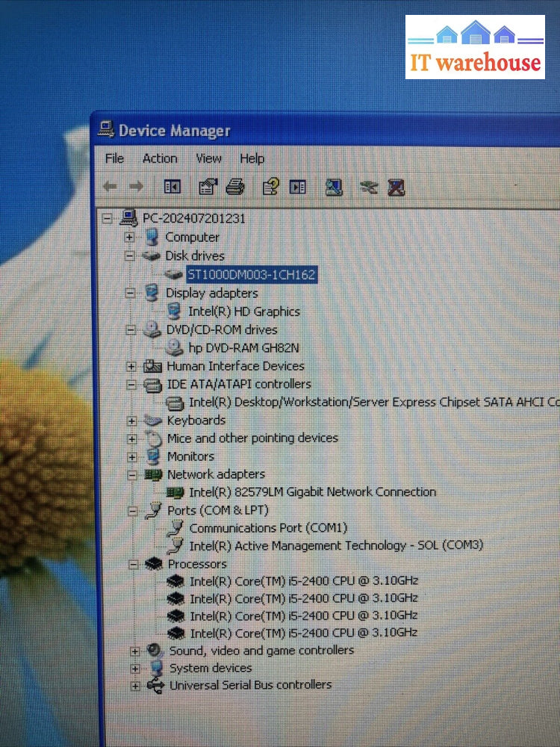
Task: Click the Update driver toolbar icon
Action: tap(369, 187)
